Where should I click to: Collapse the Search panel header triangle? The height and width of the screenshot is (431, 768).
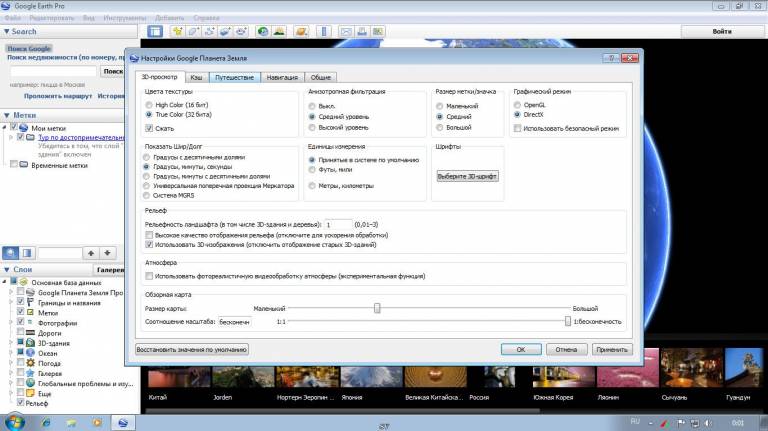point(6,31)
